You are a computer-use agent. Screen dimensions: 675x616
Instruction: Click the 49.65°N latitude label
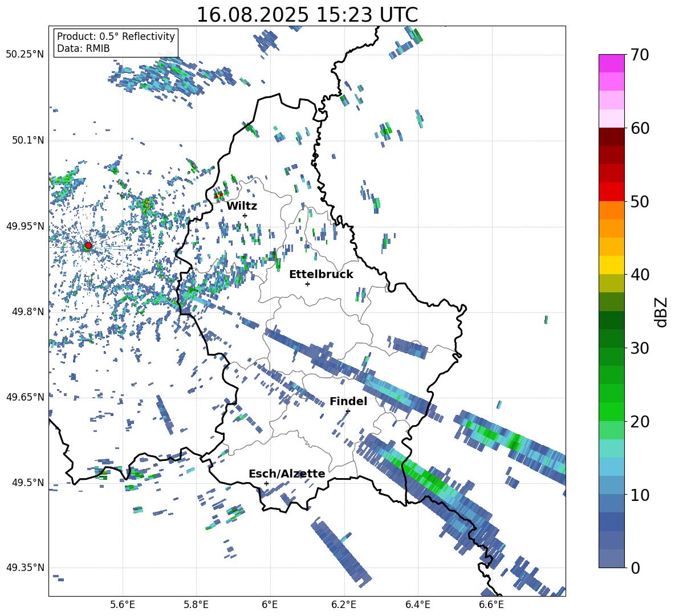point(25,397)
